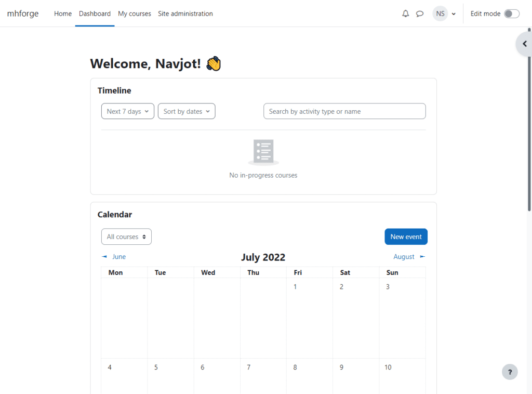Open the messaging speech bubble icon
Screen dimensions: 532x394
(x=420, y=14)
